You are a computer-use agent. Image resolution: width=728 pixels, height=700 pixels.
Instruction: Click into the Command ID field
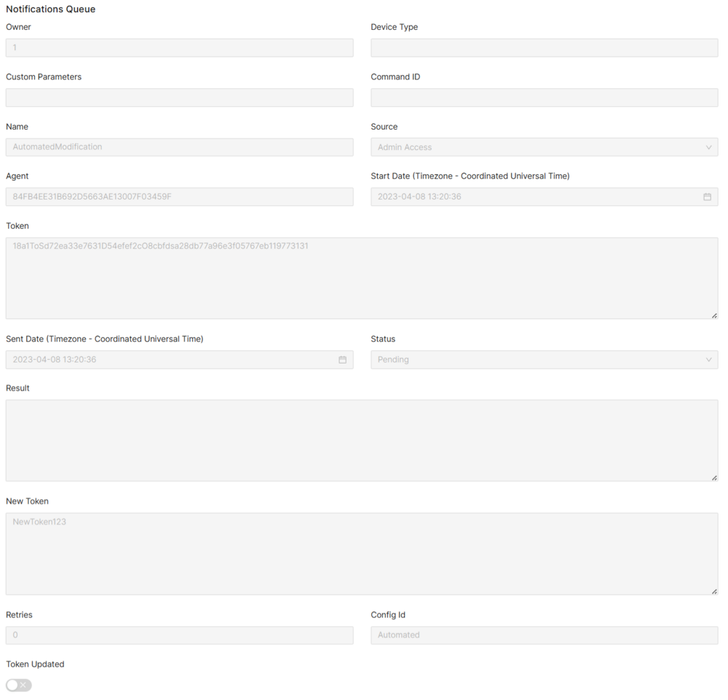(544, 98)
